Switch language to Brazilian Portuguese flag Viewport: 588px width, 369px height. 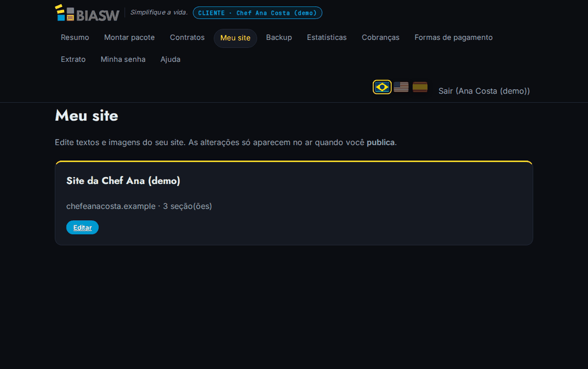tap(382, 87)
